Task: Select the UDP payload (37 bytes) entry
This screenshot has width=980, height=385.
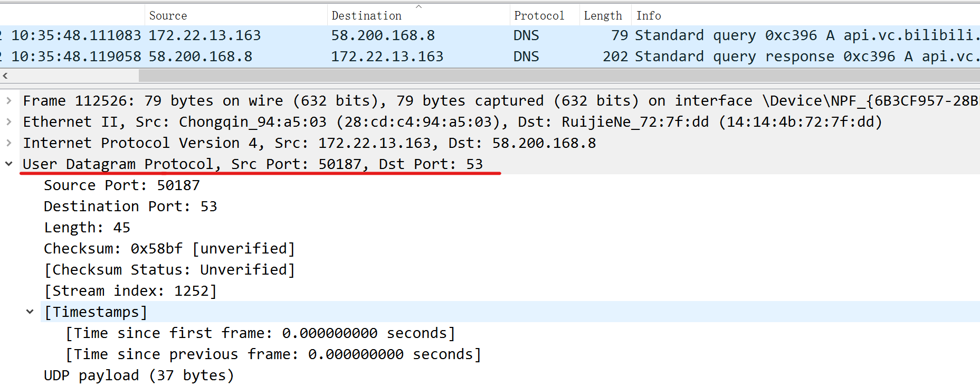Action: (x=138, y=375)
